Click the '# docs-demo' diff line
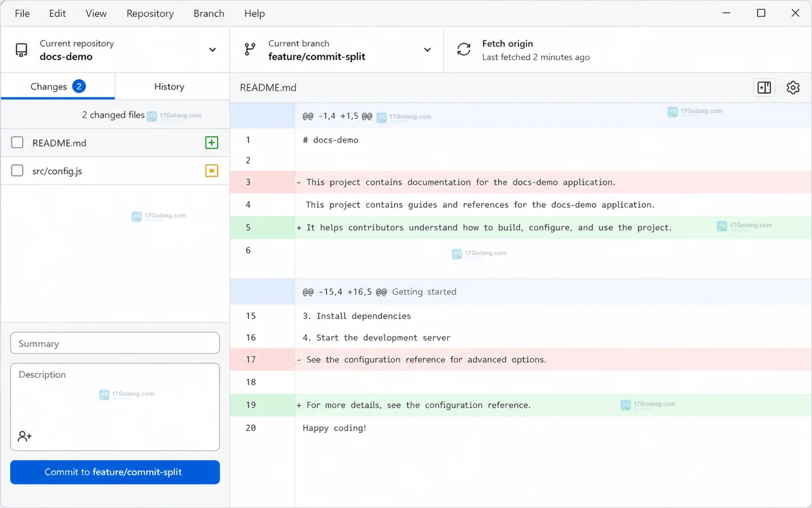This screenshot has height=508, width=812. pyautogui.click(x=331, y=140)
